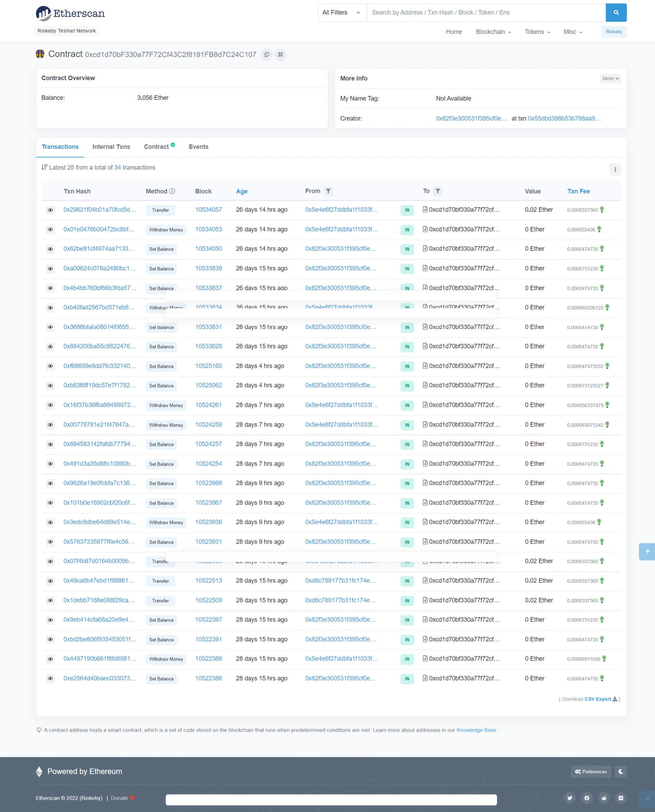Viewport: 655px width, 812px height.
Task: Open the Twitter link in the footer
Action: click(570, 797)
